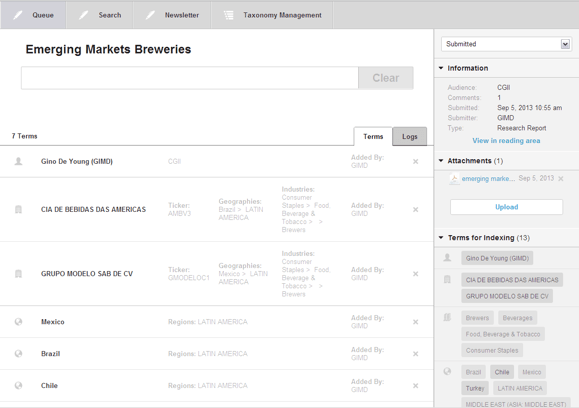The image size is (579, 408).
Task: Click CIA DE BEBIDAS DAS AMERICAS row name
Action: pos(93,209)
